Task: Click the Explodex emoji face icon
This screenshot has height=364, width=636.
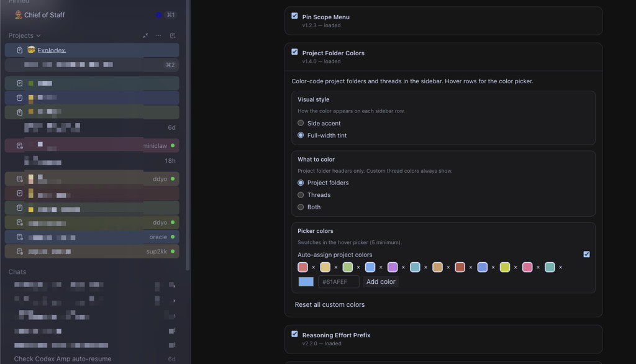Action: click(x=31, y=50)
